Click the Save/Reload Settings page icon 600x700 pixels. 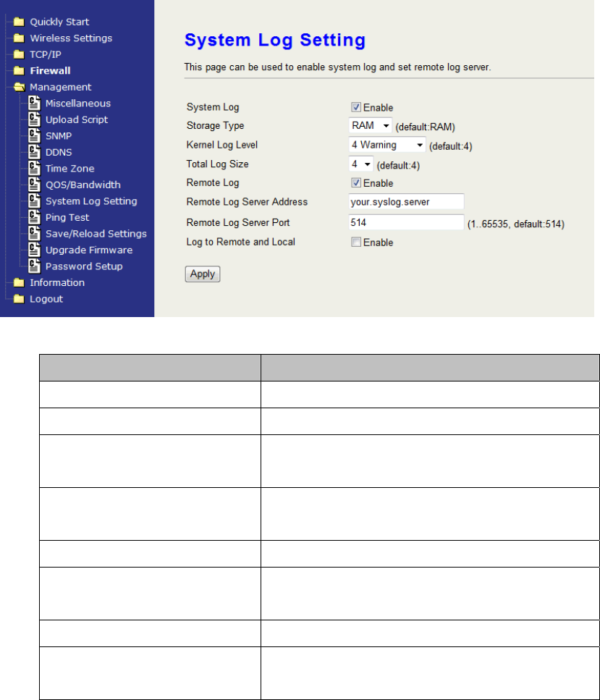pyautogui.click(x=34, y=234)
